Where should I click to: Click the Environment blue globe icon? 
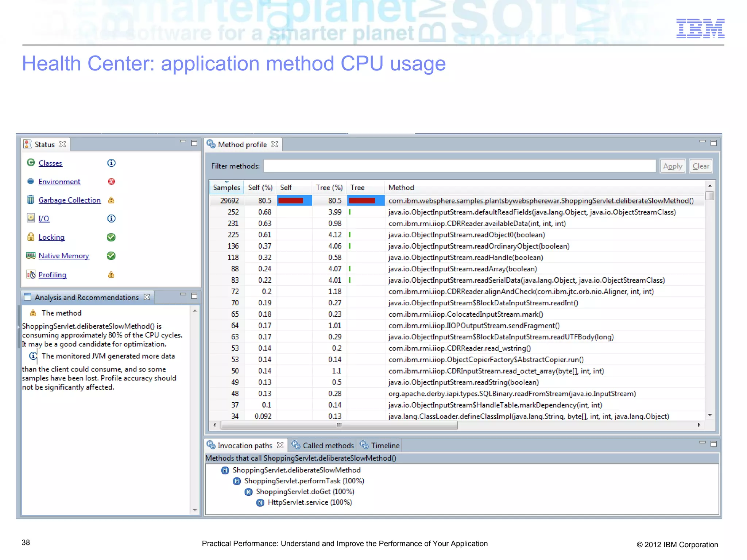[31, 181]
